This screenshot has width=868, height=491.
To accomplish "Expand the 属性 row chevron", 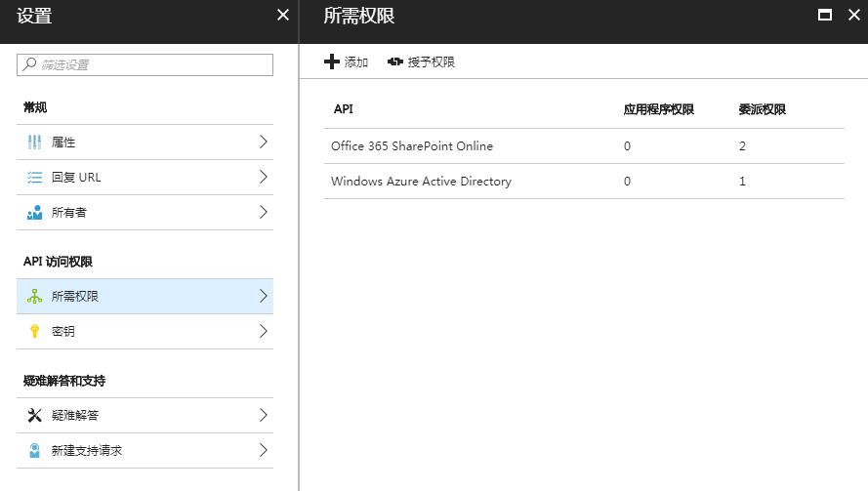I will (264, 142).
